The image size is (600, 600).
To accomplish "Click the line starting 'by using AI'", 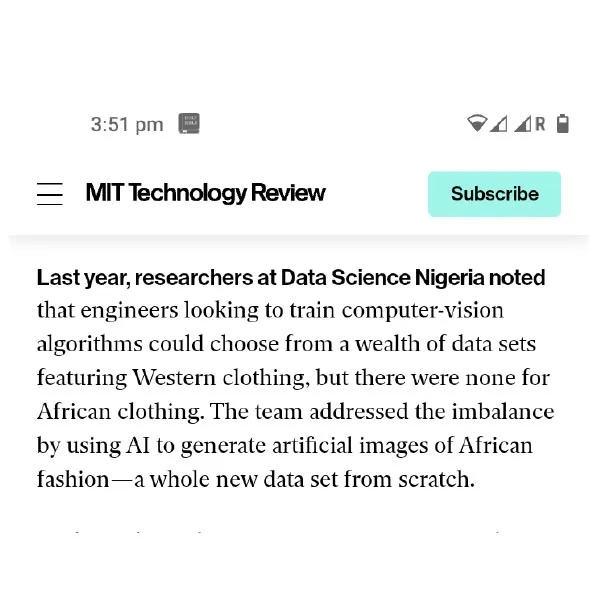I will click(x=284, y=446).
